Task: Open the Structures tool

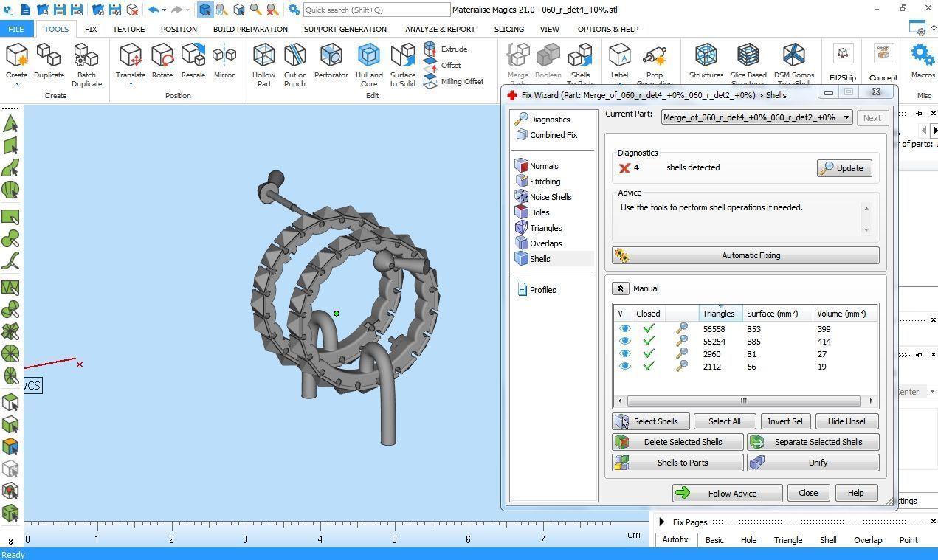Action: pyautogui.click(x=706, y=61)
